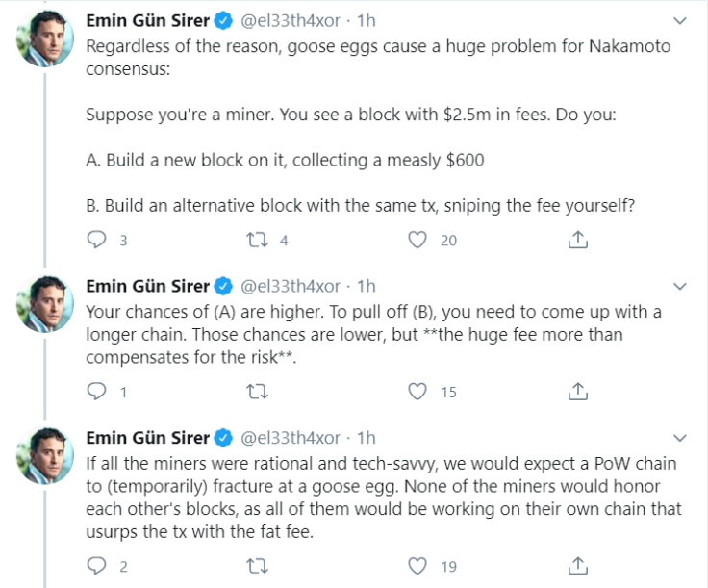
Task: Like the tweet with 20 likes
Action: click(x=417, y=240)
